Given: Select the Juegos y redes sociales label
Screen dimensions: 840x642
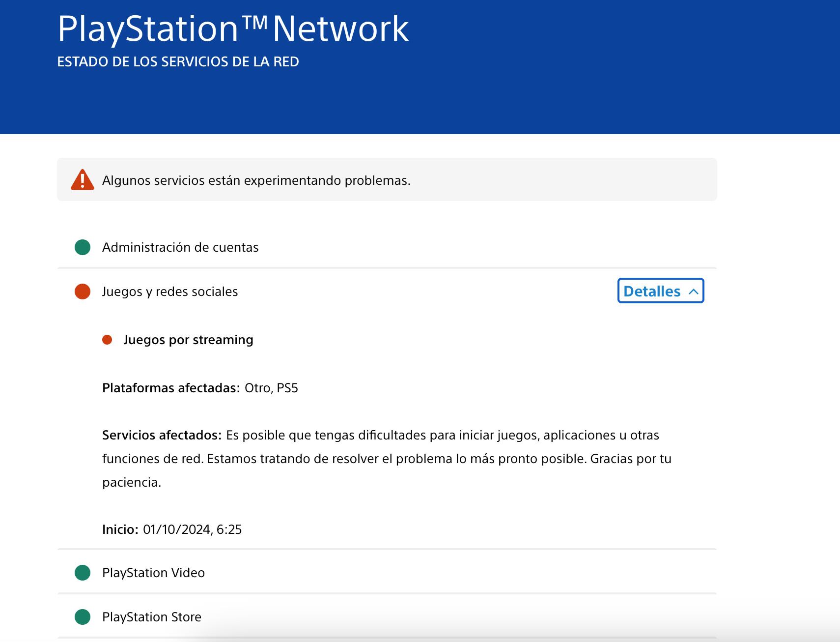Looking at the screenshot, I should tap(170, 292).
